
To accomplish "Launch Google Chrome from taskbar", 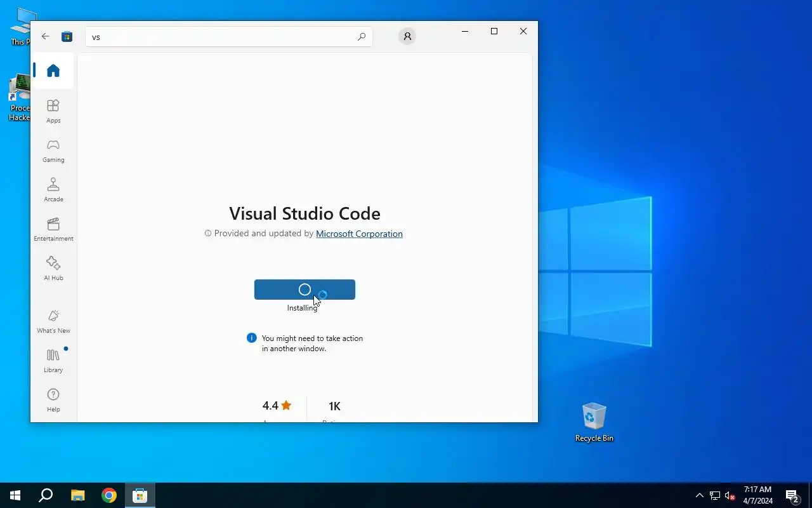I will (x=109, y=495).
